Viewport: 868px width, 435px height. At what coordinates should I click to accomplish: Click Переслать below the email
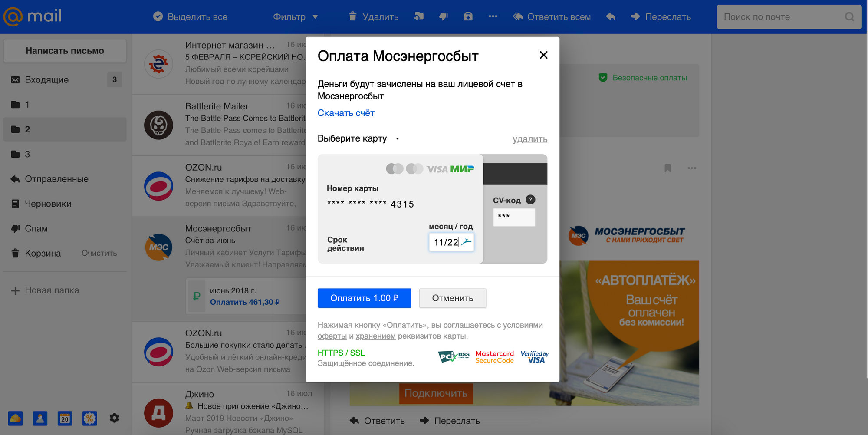point(450,421)
